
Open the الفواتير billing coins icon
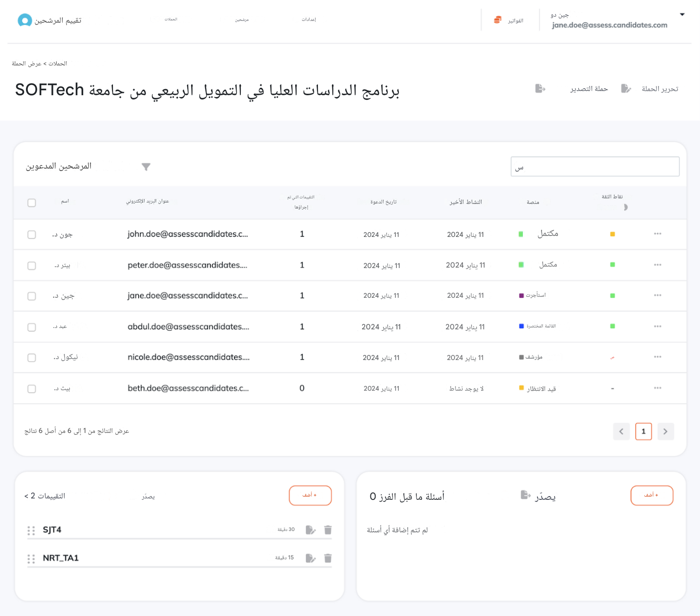pyautogui.click(x=498, y=20)
